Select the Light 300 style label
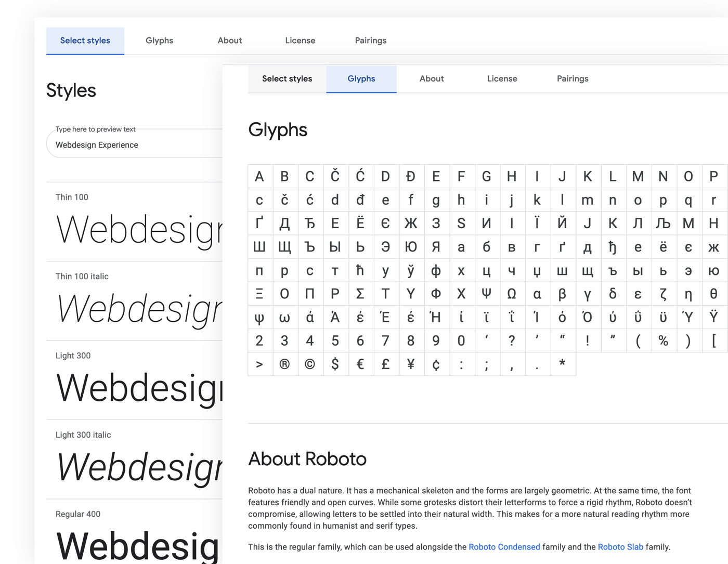Viewport: 728px width, 564px height. pyautogui.click(x=73, y=356)
